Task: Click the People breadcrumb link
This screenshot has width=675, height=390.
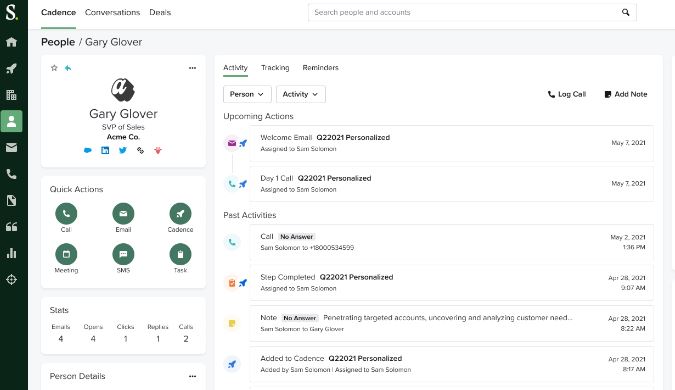Action: point(58,42)
